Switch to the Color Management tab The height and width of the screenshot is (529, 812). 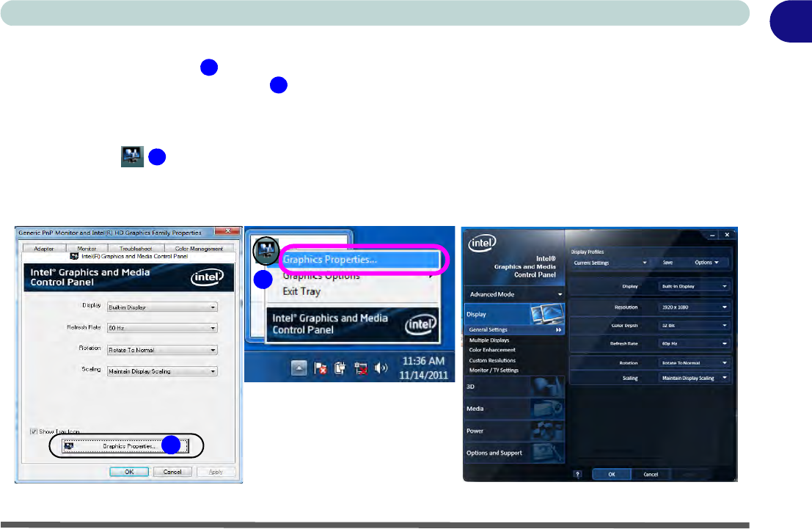[x=199, y=248]
